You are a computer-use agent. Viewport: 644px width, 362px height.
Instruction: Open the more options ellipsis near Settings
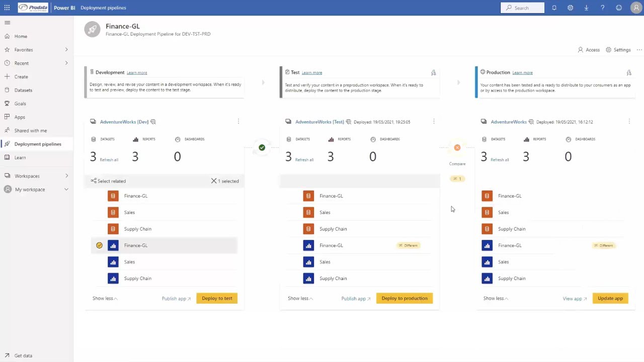click(x=639, y=50)
